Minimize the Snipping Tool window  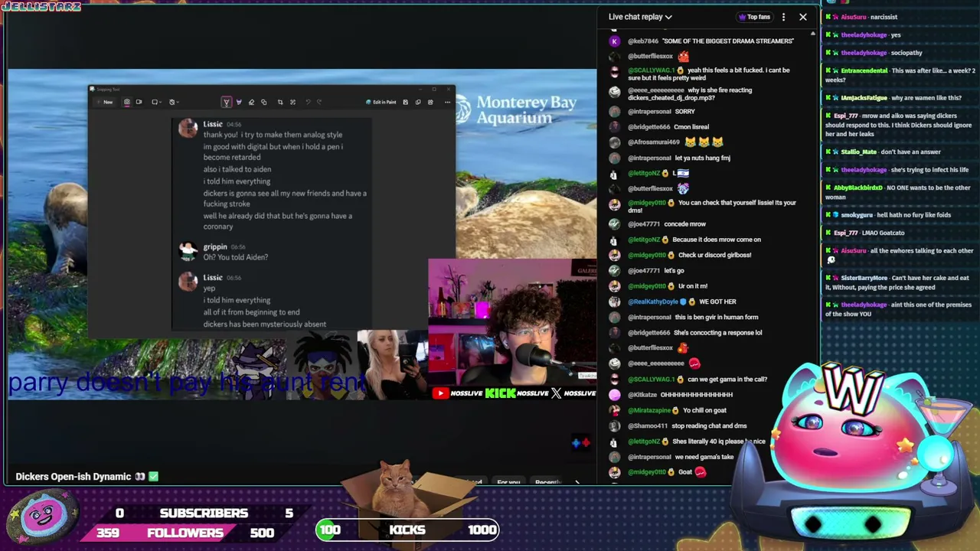420,90
